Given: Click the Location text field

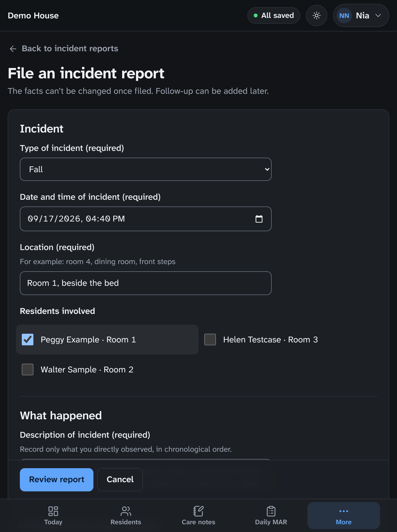Looking at the screenshot, I should (145, 283).
